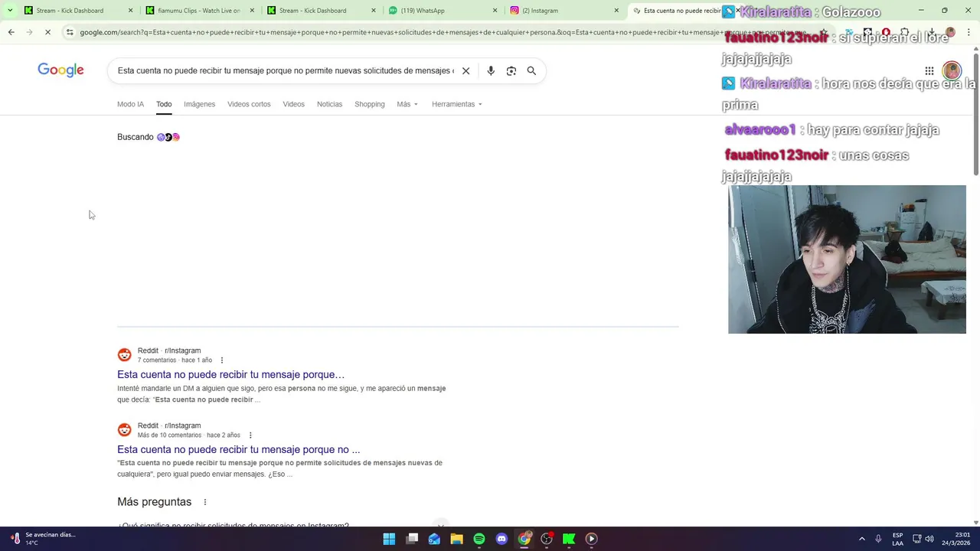Click Reddit favicon of the 2 años result
The image size is (980, 551).
(124, 430)
